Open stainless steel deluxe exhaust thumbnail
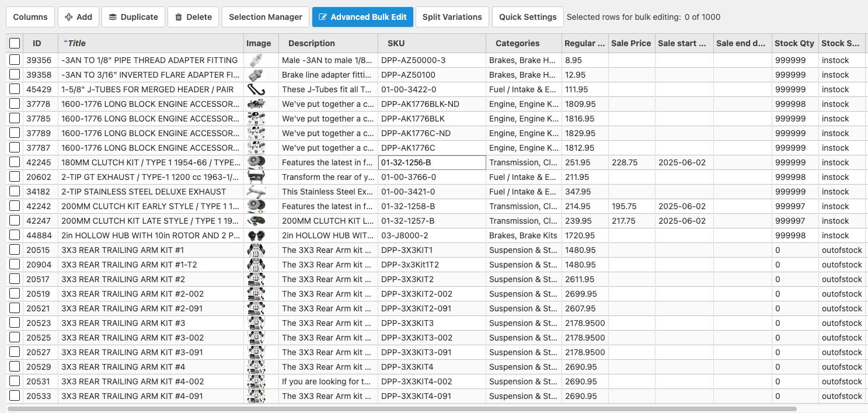 256,192
